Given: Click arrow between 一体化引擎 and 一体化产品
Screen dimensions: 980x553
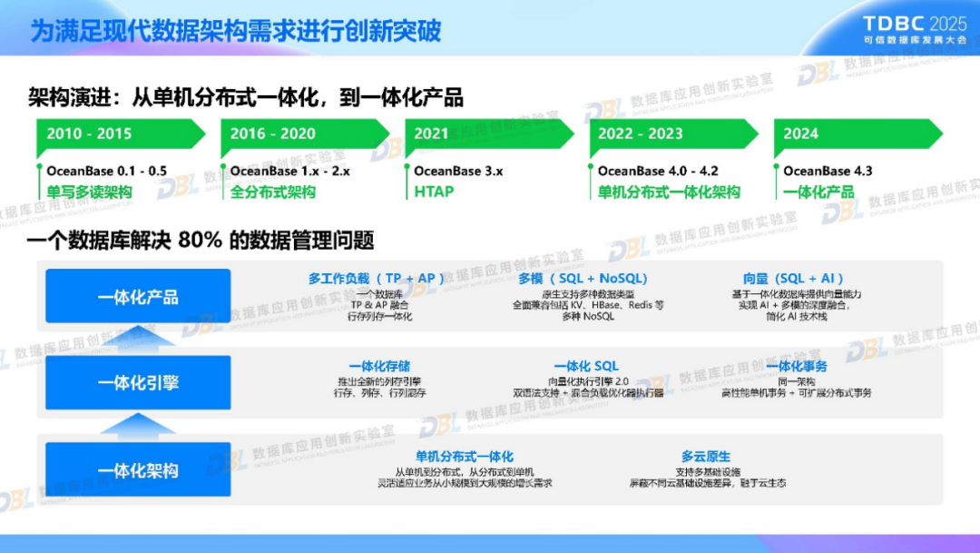Looking at the screenshot, I should click(x=138, y=337).
